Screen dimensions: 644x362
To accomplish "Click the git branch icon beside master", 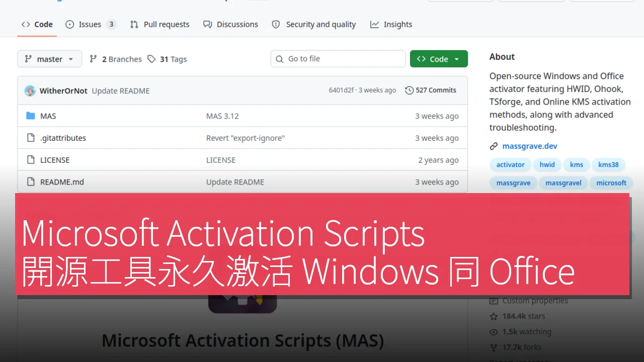I will point(28,59).
